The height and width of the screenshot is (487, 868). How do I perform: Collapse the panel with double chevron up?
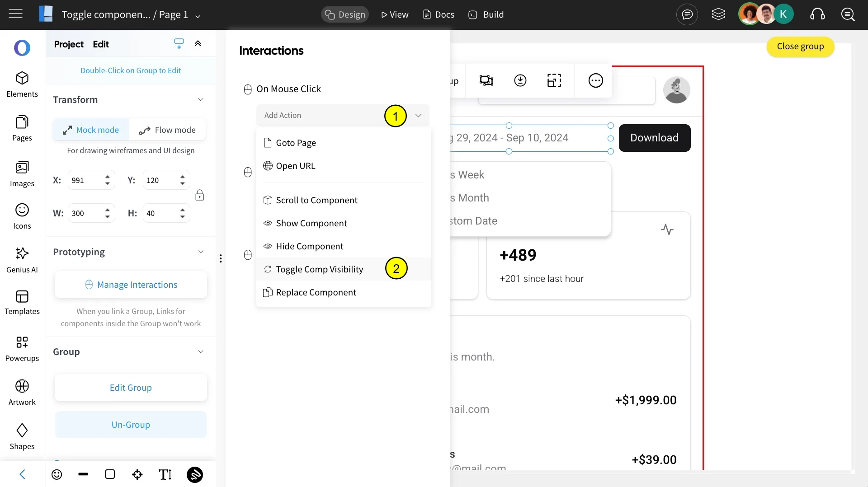tap(198, 43)
